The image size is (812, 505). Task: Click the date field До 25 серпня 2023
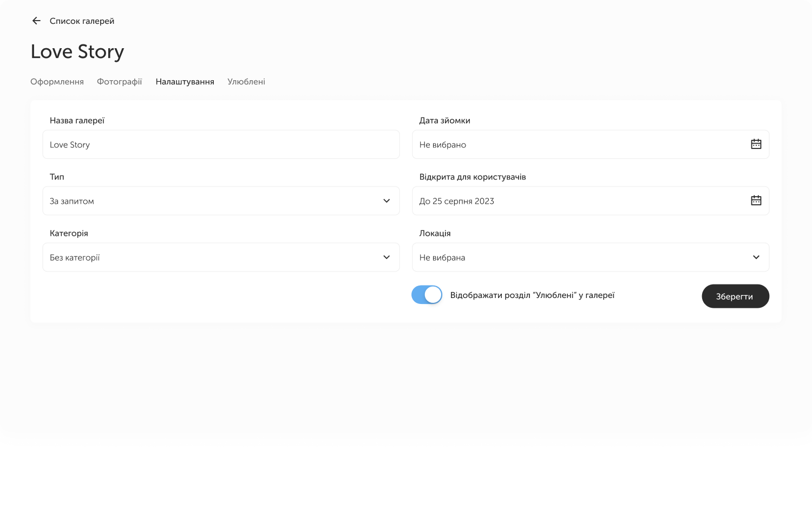click(x=574, y=201)
